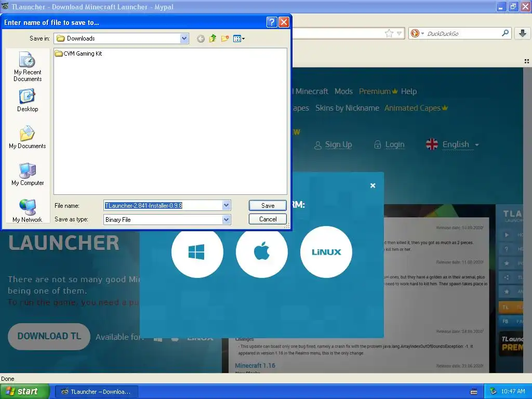The image size is (532, 399).
Task: Open Skins by Nickname page
Action: tap(347, 108)
